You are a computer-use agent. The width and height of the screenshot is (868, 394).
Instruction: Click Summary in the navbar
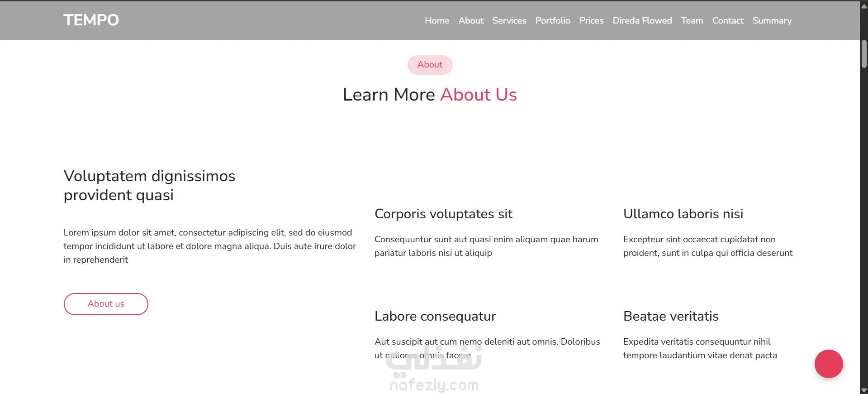coord(772,20)
